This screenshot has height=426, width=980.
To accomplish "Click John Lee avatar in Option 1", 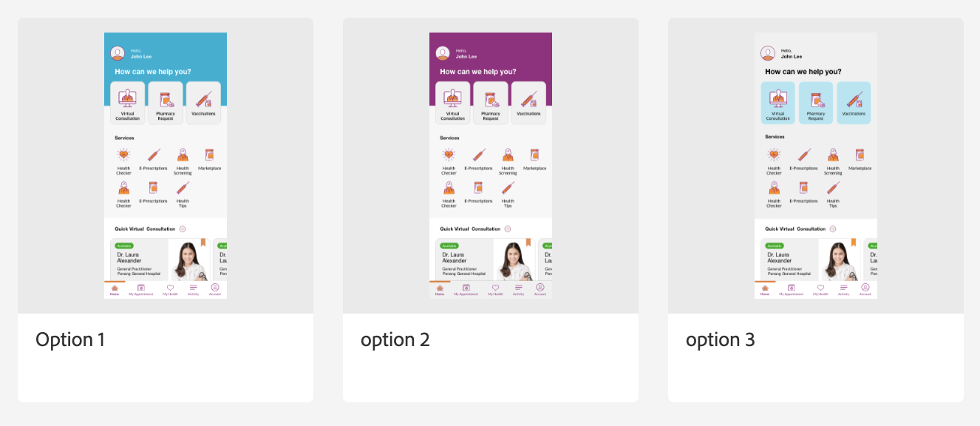I will pyautogui.click(x=118, y=53).
